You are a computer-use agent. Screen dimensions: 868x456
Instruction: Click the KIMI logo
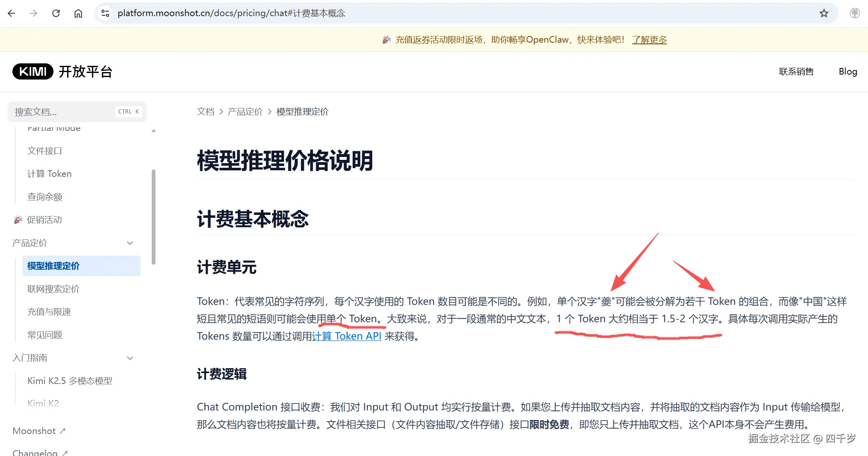click(32, 71)
